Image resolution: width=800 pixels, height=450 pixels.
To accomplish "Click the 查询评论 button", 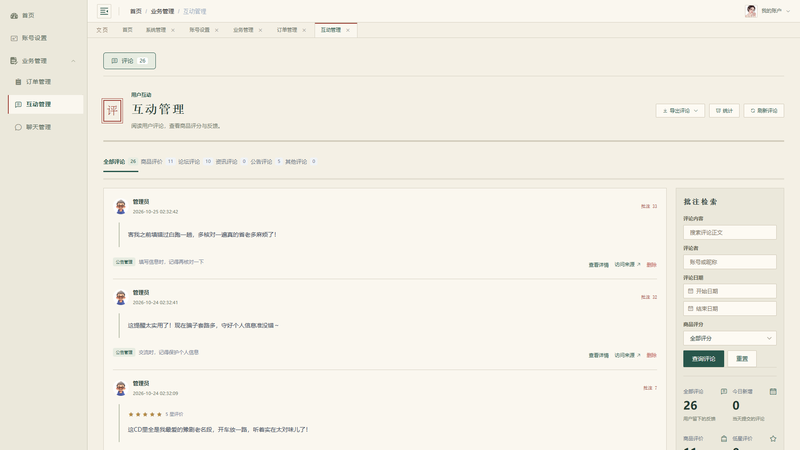I will [704, 359].
